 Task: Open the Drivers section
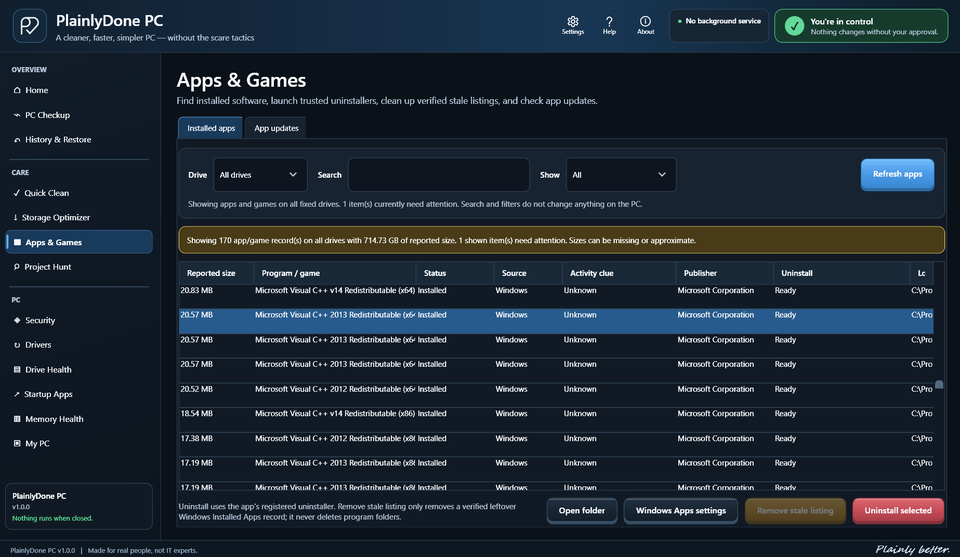point(79,345)
